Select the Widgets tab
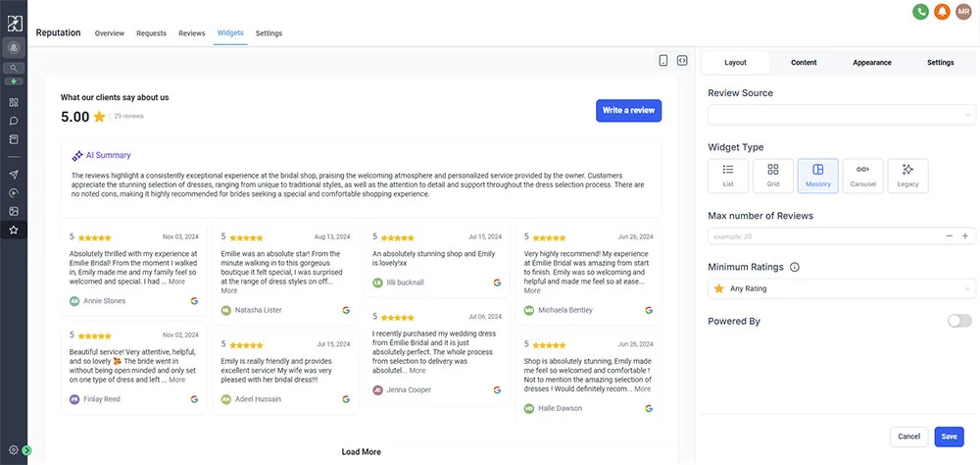 point(230,33)
